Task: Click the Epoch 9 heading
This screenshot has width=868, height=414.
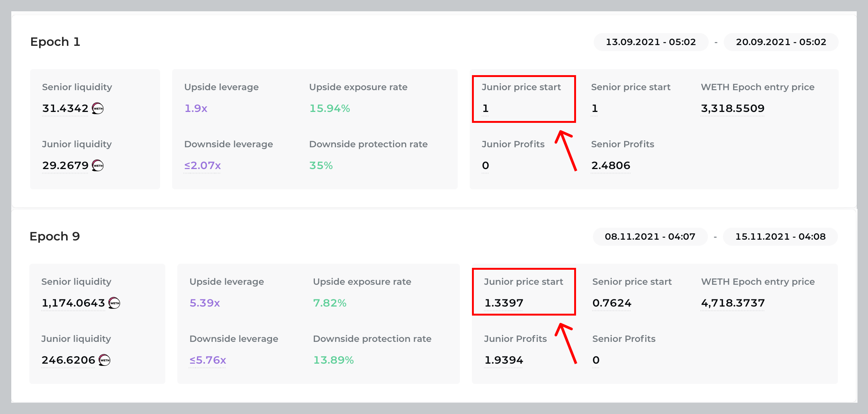Action: pyautogui.click(x=55, y=237)
